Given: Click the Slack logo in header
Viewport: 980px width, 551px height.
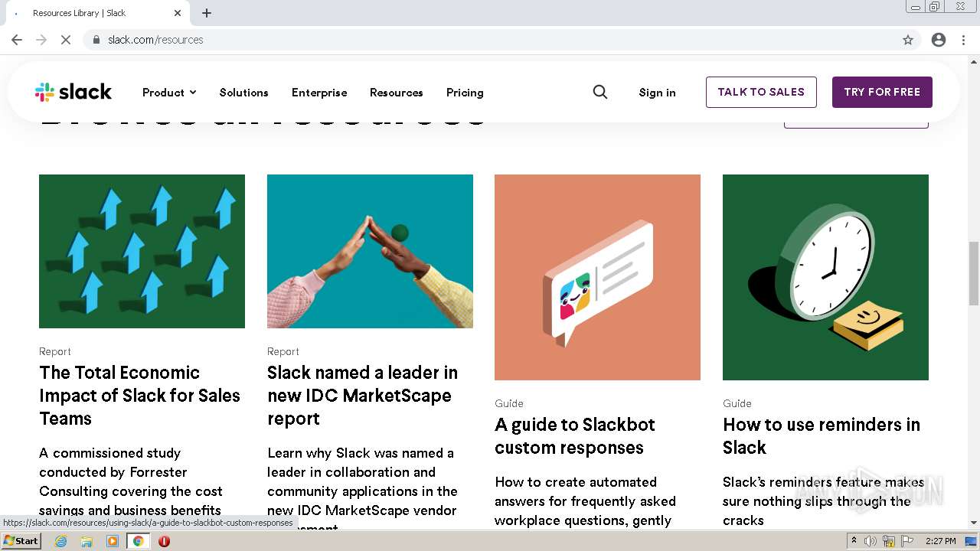Looking at the screenshot, I should click(73, 93).
